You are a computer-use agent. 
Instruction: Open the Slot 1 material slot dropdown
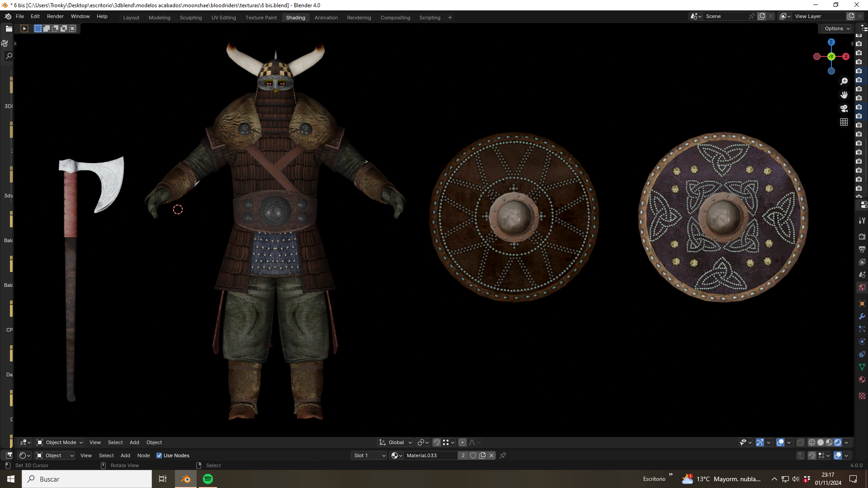[369, 455]
